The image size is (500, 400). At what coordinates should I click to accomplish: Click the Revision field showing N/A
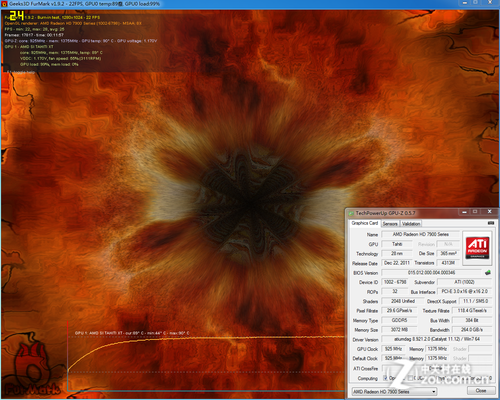[448, 244]
